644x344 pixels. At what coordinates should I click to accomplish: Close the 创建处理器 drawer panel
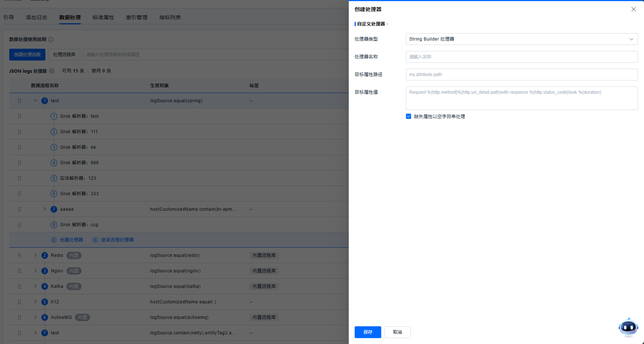point(633,9)
